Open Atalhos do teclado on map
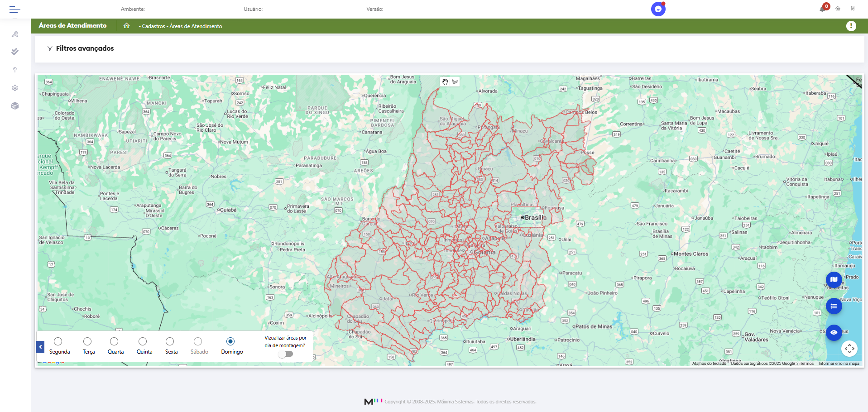868x412 pixels. point(709,364)
